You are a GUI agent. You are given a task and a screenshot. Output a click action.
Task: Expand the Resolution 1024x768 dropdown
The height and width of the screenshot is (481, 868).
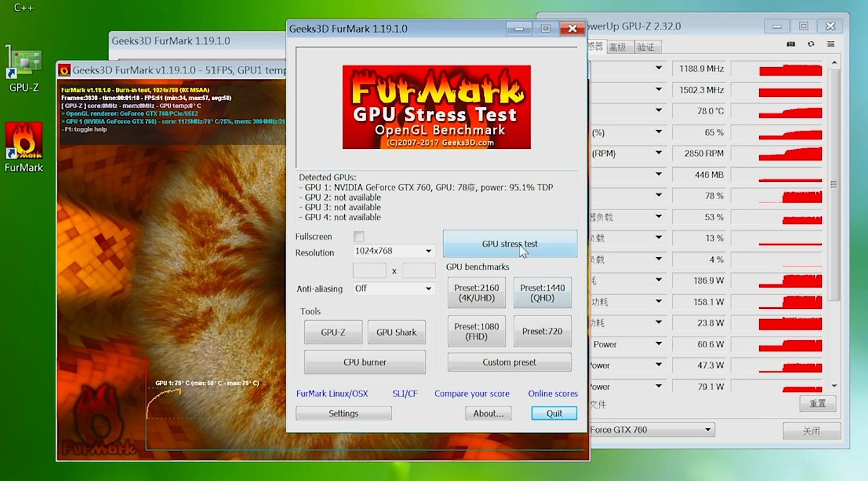coord(428,251)
